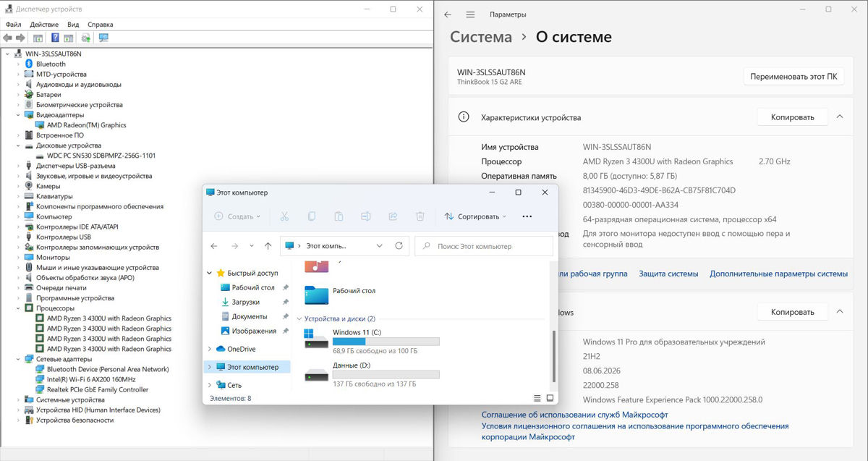Open the Действие menu

tap(44, 25)
